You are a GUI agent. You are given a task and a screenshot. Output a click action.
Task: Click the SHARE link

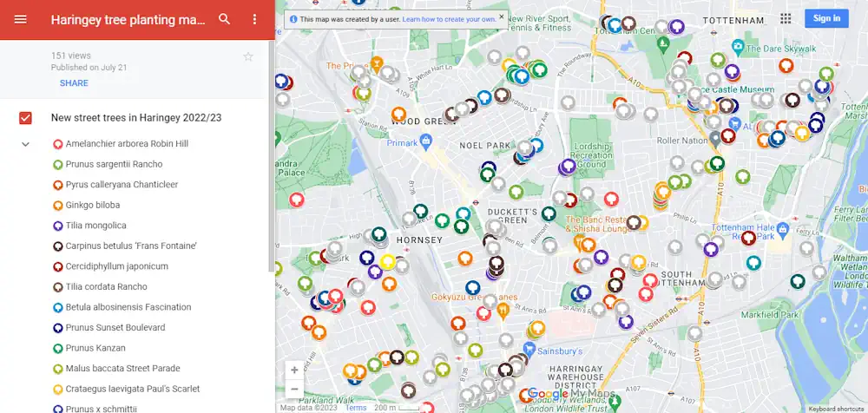74,83
